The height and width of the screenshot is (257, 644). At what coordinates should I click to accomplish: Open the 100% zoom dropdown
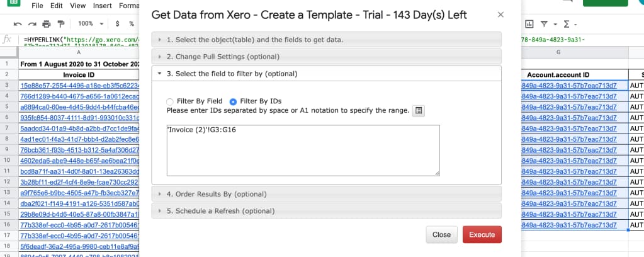click(89, 24)
